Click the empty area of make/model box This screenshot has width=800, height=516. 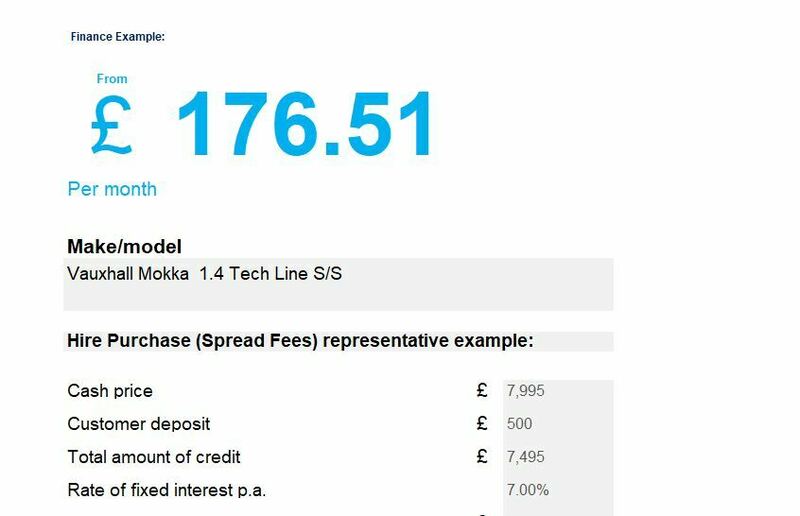click(x=338, y=298)
